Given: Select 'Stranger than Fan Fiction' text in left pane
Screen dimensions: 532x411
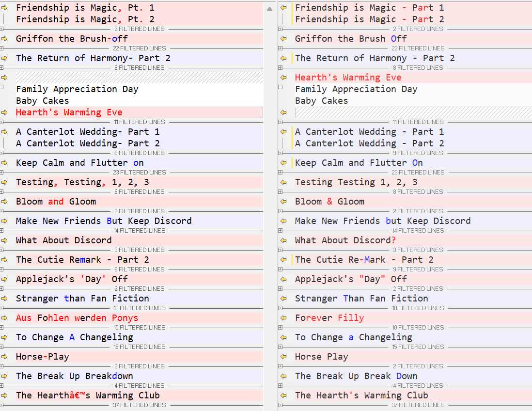Looking at the screenshot, I should [82, 299].
